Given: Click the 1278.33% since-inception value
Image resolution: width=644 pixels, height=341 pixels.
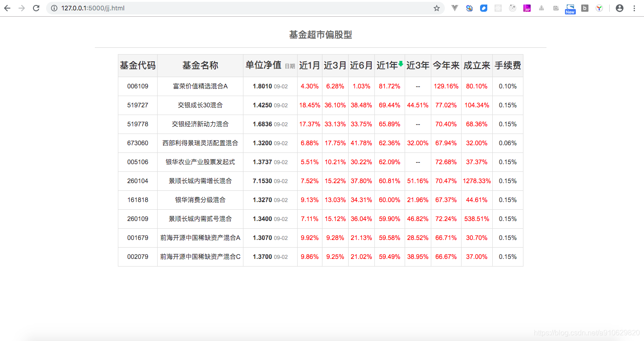Looking at the screenshot, I should pyautogui.click(x=477, y=181).
